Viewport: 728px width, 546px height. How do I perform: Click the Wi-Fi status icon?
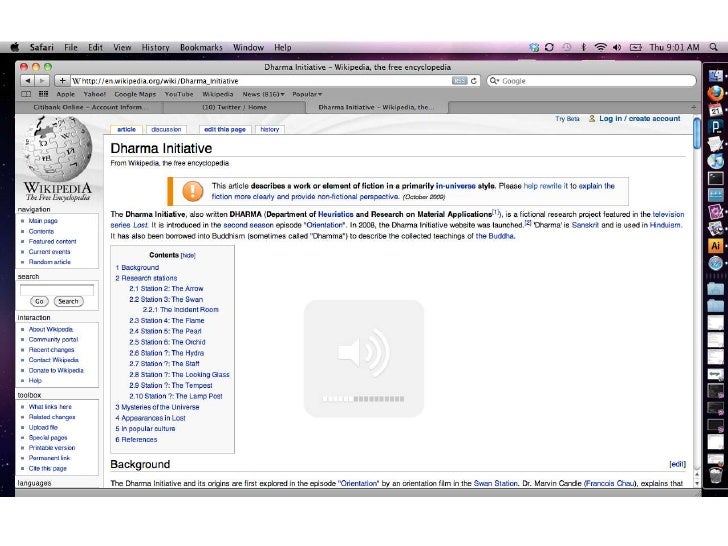tap(600, 47)
